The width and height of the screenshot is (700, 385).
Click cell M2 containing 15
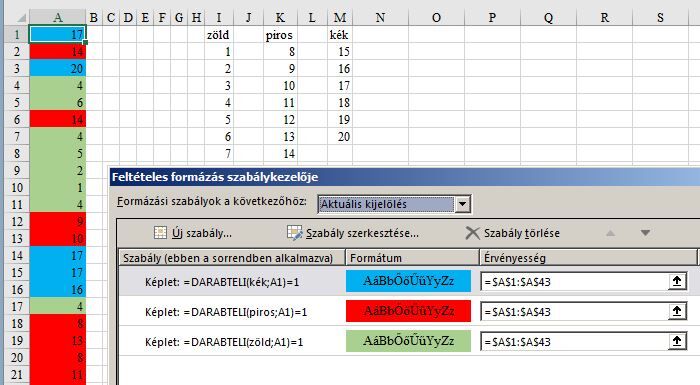(340, 51)
